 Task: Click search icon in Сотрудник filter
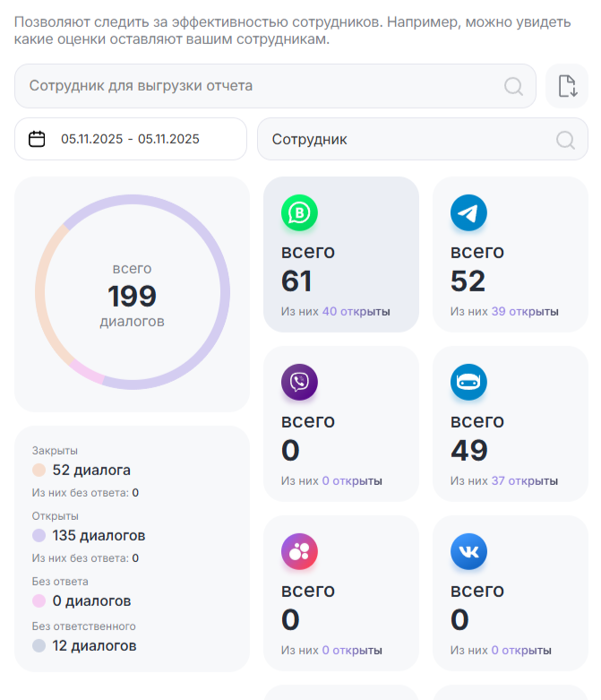point(565,140)
